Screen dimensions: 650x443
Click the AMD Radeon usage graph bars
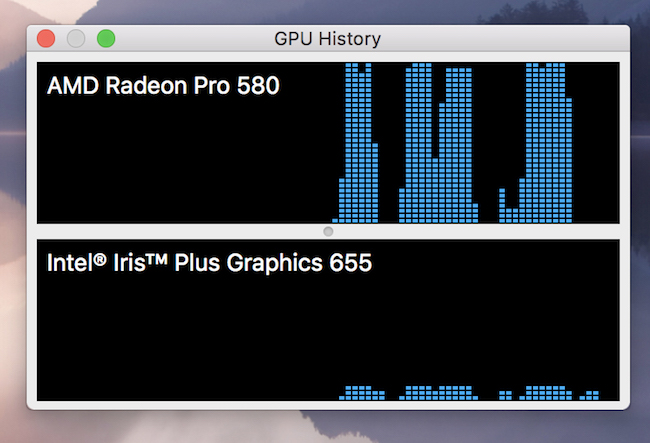tap(453, 143)
